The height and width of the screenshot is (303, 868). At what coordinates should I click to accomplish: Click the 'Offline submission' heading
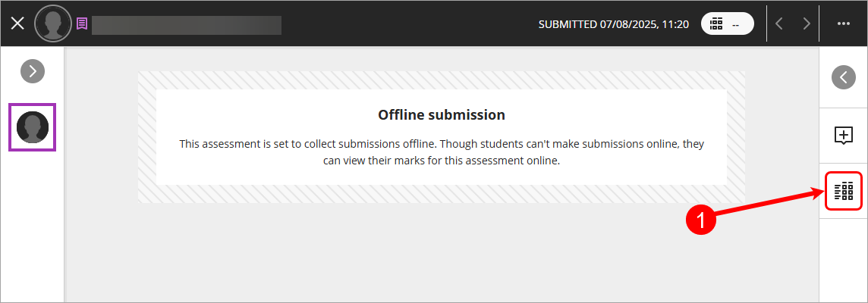click(x=441, y=115)
